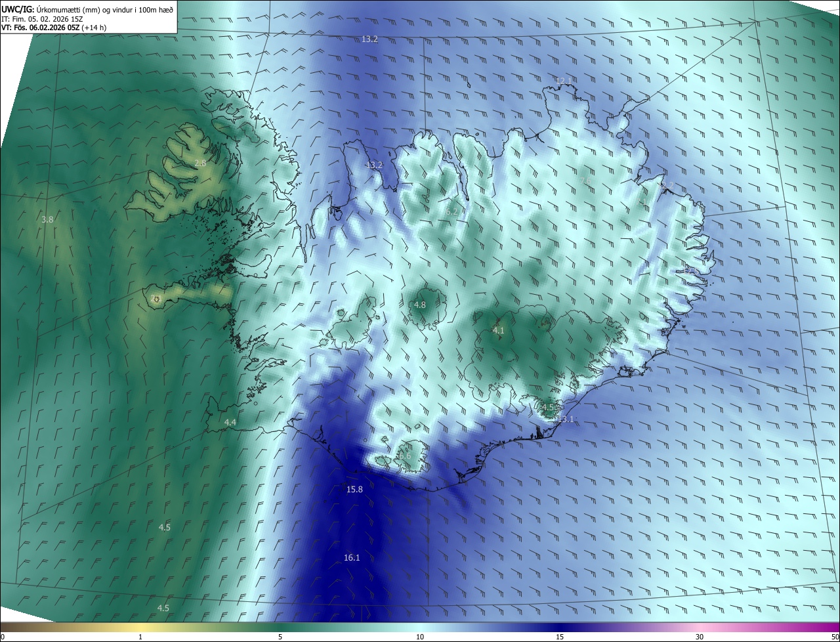The image size is (840, 642).
Task: Click the 7.5 value in the northeast highlands
Action: 586,181
